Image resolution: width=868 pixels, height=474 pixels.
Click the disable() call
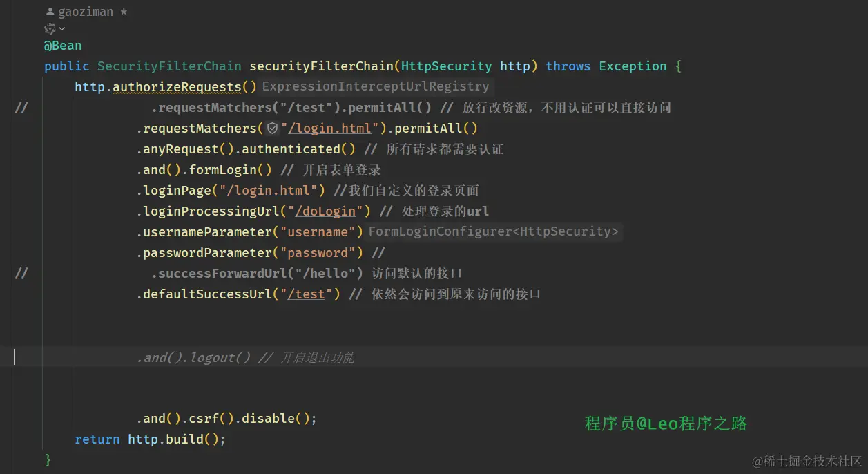point(276,419)
